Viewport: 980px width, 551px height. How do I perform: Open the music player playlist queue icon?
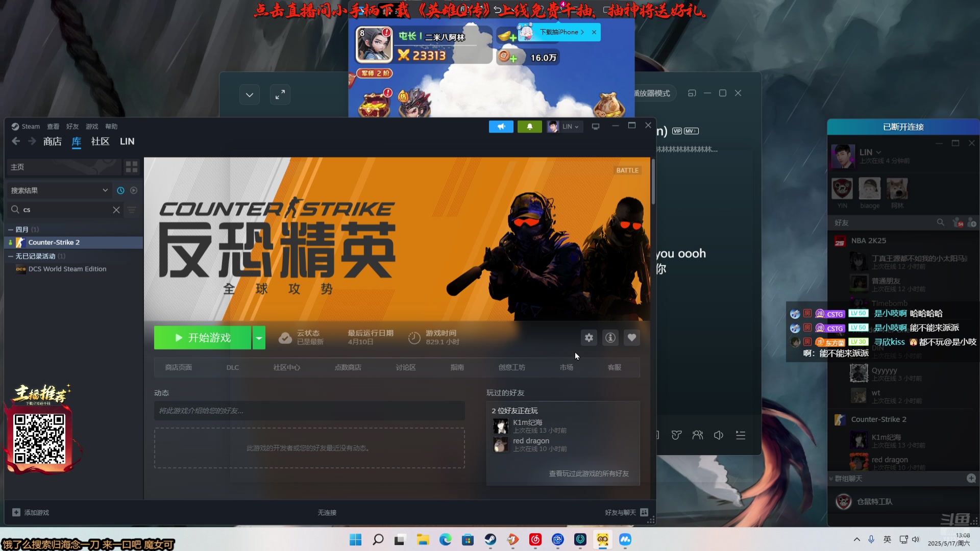741,435
